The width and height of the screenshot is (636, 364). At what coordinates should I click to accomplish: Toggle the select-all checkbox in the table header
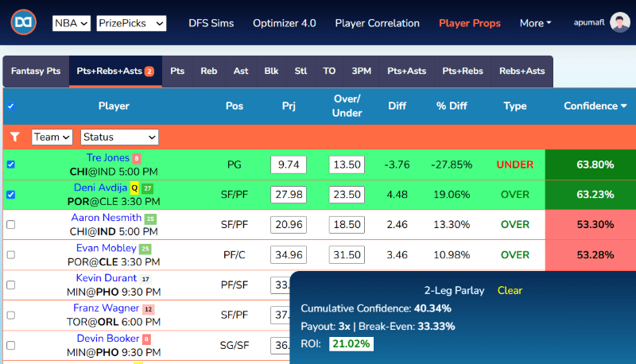pos(11,106)
